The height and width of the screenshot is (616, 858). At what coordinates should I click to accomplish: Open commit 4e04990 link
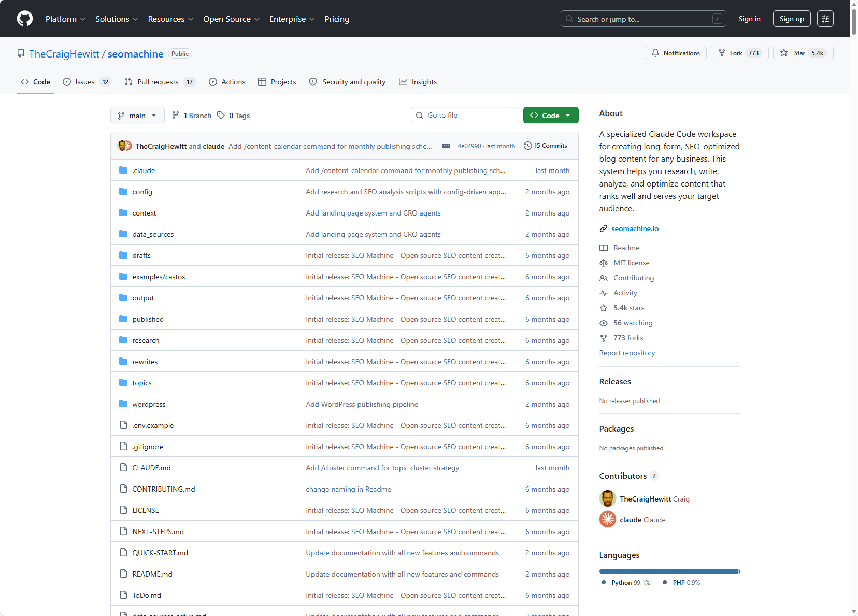tap(469, 146)
